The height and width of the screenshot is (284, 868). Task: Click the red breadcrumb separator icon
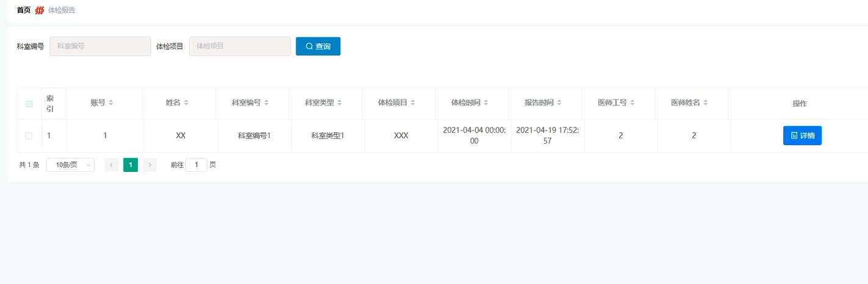pyautogui.click(x=40, y=10)
